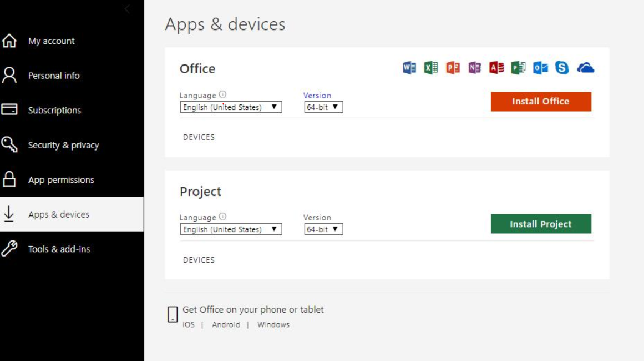Viewport: 644px width, 361px height.
Task: Click the Install Office button
Action: [x=541, y=101]
